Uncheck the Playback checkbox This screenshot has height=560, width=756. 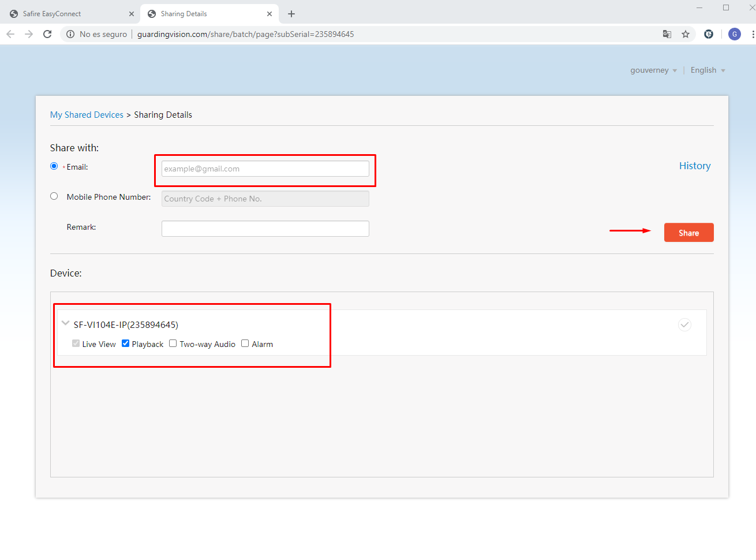tap(125, 344)
